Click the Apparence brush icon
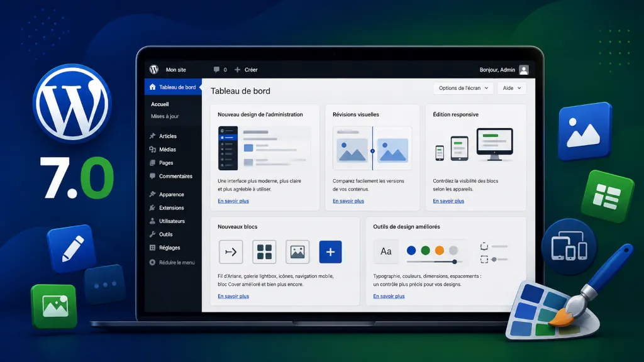The image size is (644, 362). click(x=152, y=194)
